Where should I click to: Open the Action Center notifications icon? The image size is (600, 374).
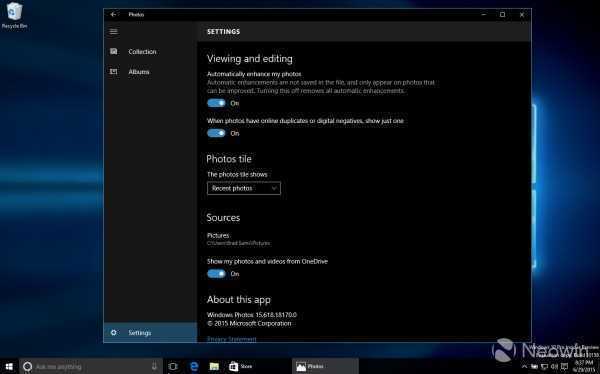tap(564, 367)
